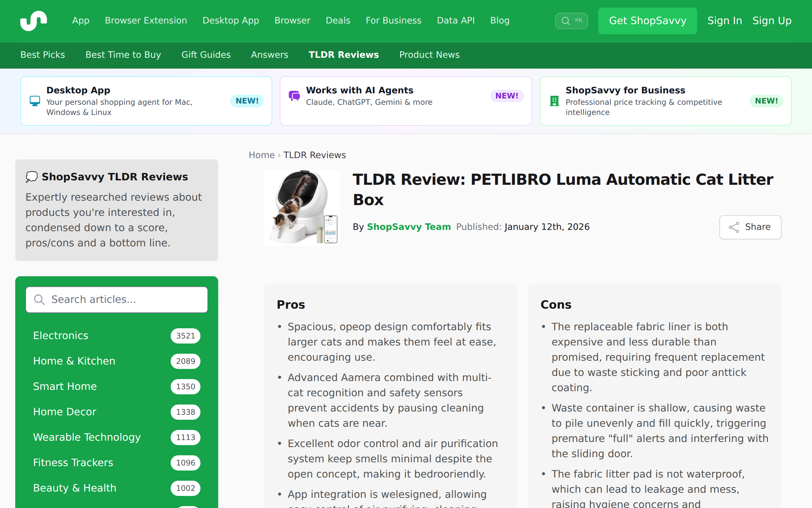
Task: Open Data API link
Action: pos(456,21)
